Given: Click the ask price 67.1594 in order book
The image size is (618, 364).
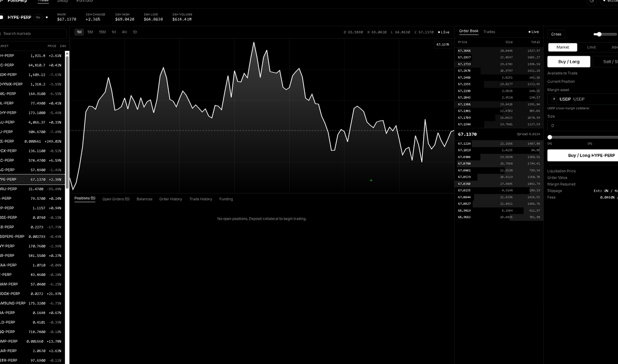Looking at the screenshot, I should point(463,124).
